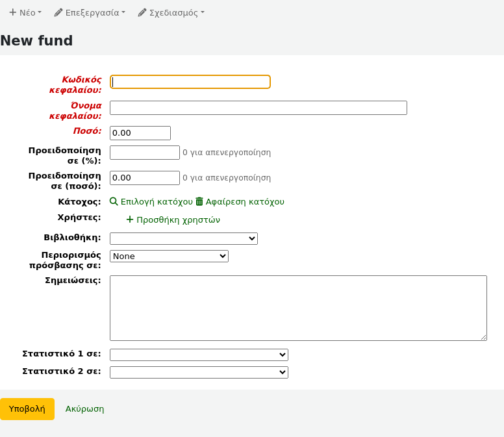Screen dimensions: 504x437
Task: Expand the Βιβλιοθήκη dropdown
Action: 184,239
